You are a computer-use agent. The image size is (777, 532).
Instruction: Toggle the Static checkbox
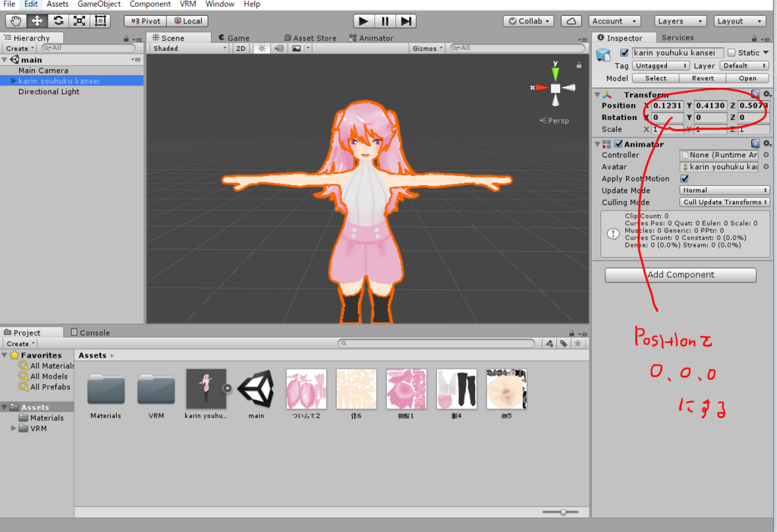click(731, 52)
